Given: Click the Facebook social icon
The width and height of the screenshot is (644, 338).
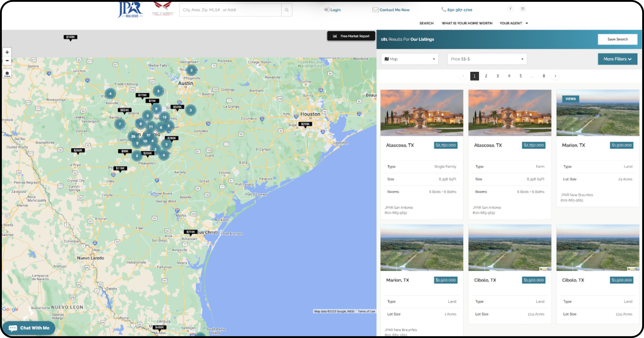Looking at the screenshot, I should (x=510, y=9).
